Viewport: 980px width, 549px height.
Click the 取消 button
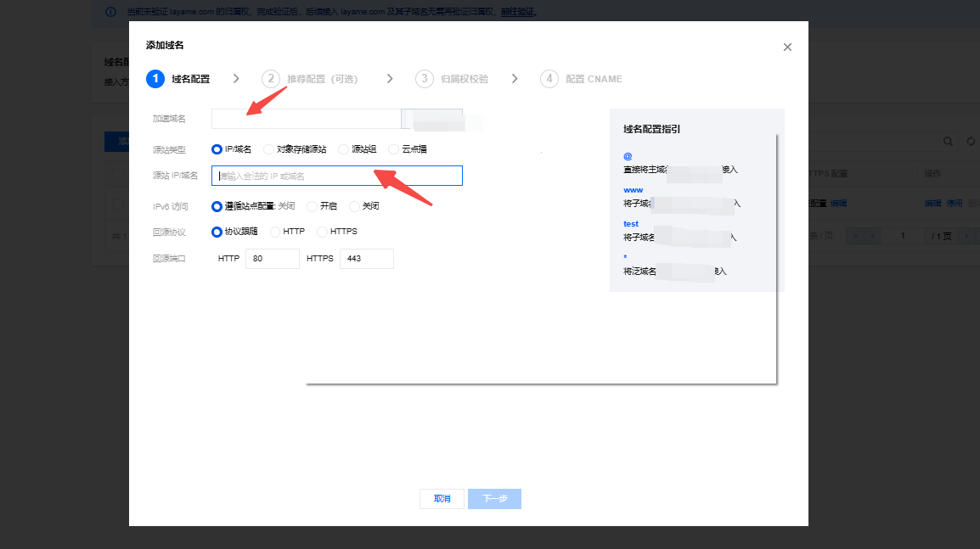click(442, 499)
